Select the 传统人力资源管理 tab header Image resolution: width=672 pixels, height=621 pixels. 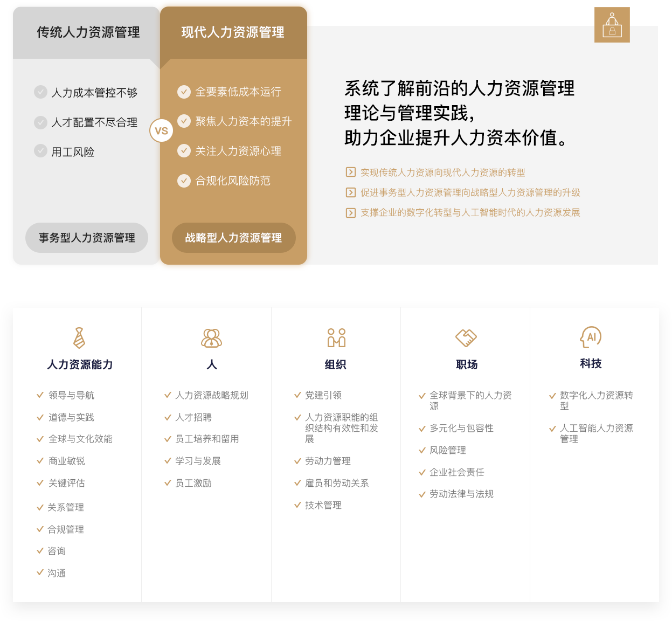point(88,32)
